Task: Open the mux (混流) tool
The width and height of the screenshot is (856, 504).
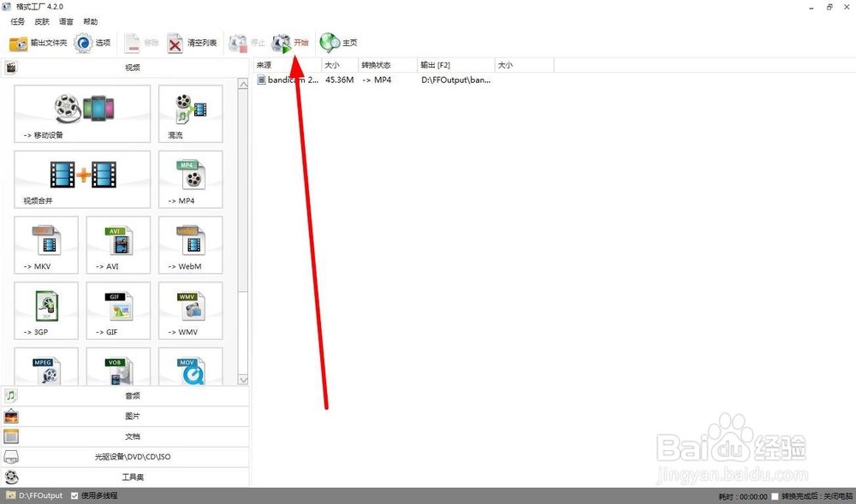Action: tap(191, 114)
